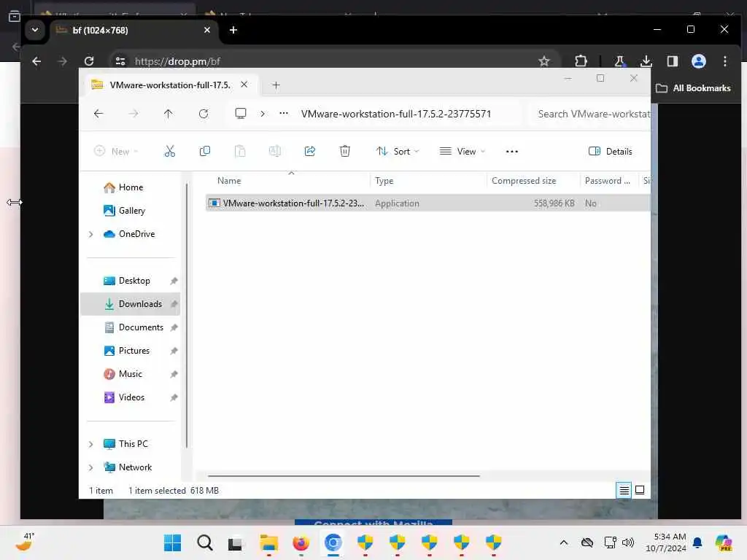This screenshot has height=560, width=747.
Task: Open Chrome Labs flask icon
Action: point(619,61)
